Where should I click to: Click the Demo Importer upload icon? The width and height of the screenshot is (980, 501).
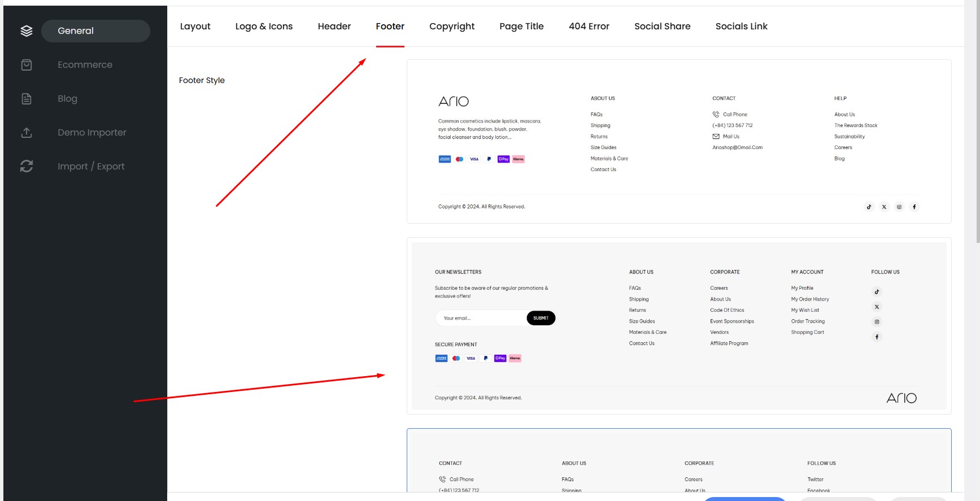click(27, 133)
